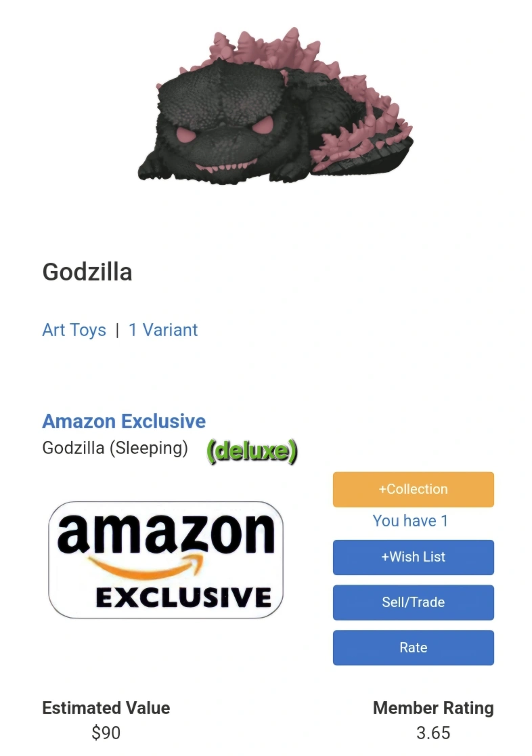Open the Art Toys category link
This screenshot has width=532, height=756.
point(74,331)
